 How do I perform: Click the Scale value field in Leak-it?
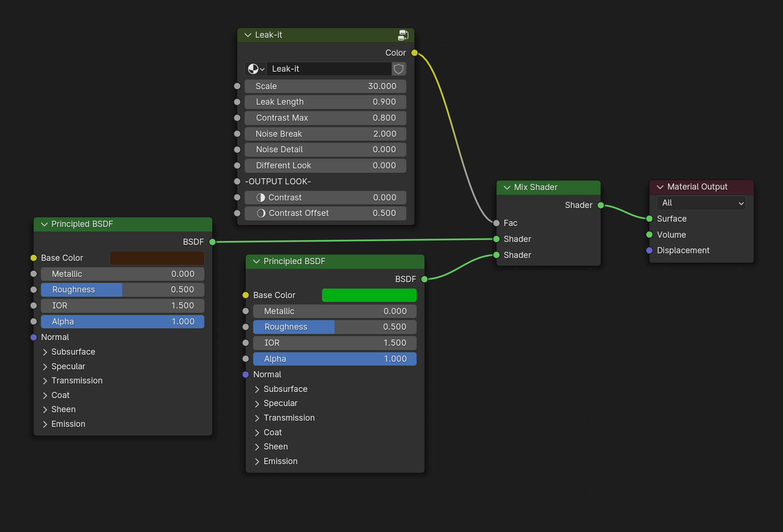tap(325, 86)
